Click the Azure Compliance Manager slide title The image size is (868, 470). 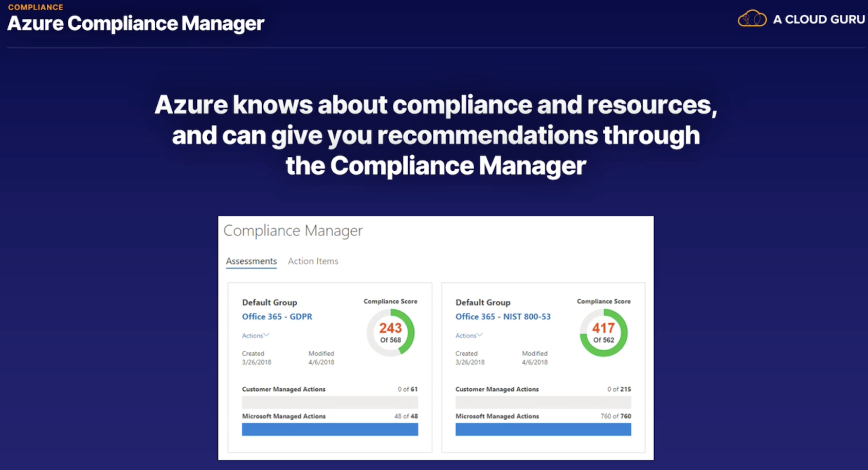click(136, 24)
